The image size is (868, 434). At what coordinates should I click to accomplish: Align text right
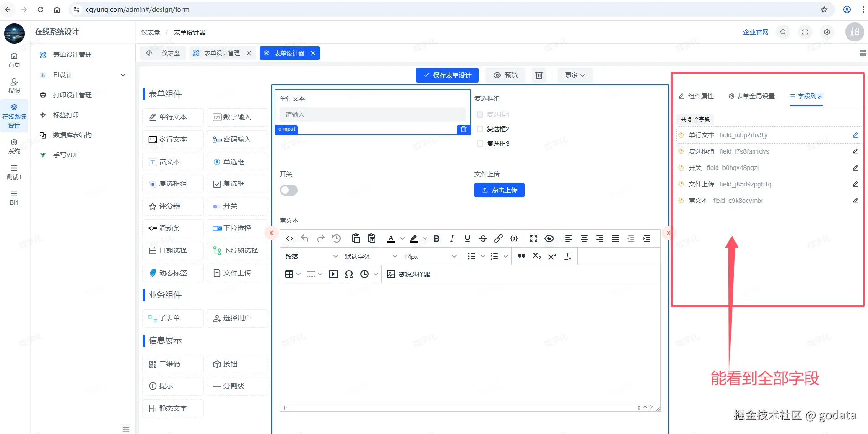coord(600,238)
